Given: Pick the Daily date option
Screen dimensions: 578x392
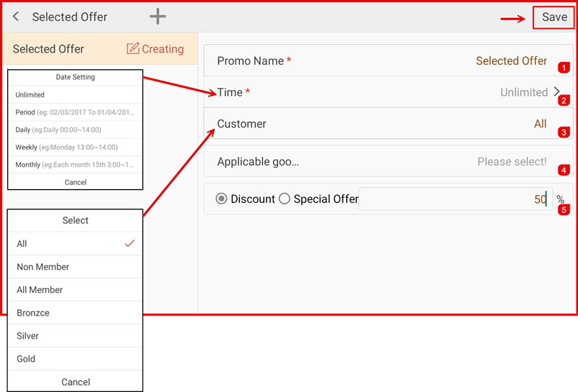Looking at the screenshot, I should [75, 130].
